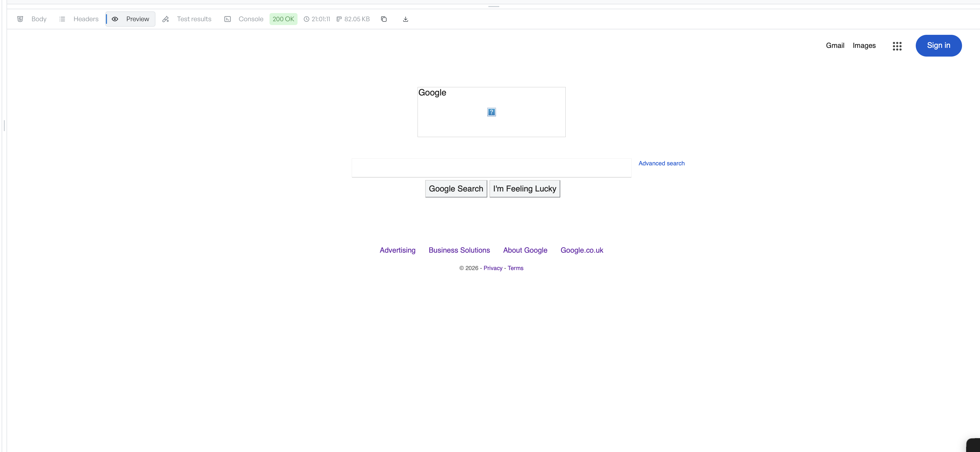Image resolution: width=980 pixels, height=452 pixels.
Task: Click the response size icon beside 82.05 KB
Action: tap(339, 19)
